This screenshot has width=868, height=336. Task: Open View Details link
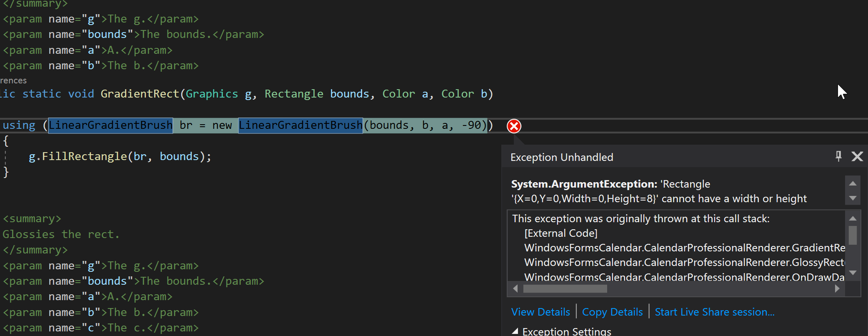click(x=540, y=312)
